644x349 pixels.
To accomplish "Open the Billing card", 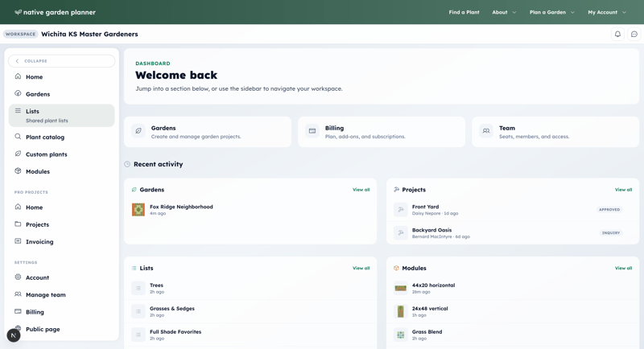I will point(382,132).
